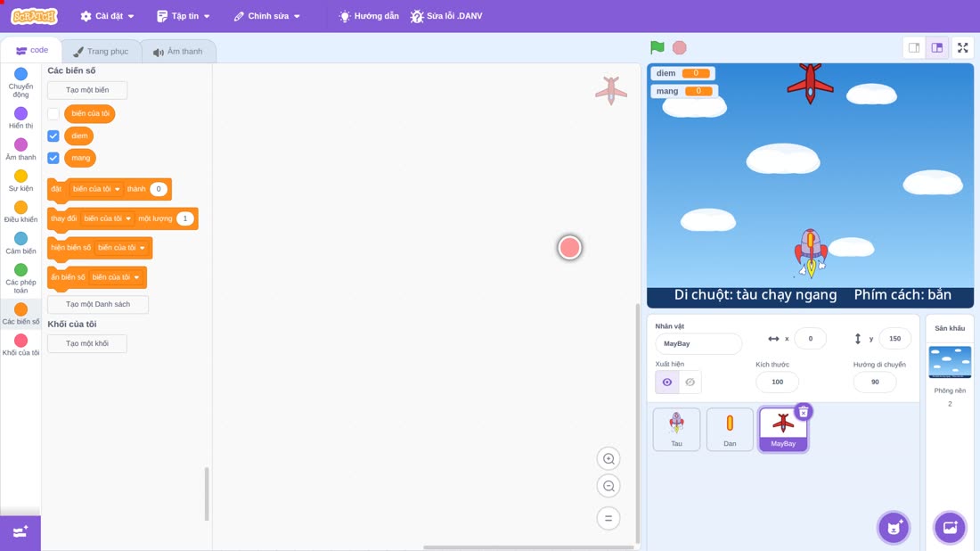This screenshot has height=551, width=980.
Task: Tick the 'biến của tôi' variable checkbox
Action: click(53, 114)
